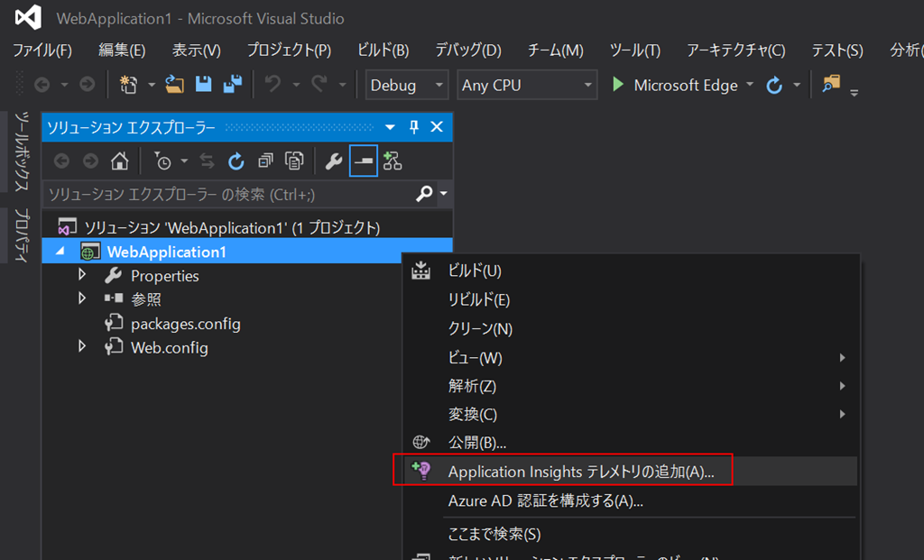Open the チーム(M) menu
The width and height of the screenshot is (924, 560).
(x=556, y=50)
